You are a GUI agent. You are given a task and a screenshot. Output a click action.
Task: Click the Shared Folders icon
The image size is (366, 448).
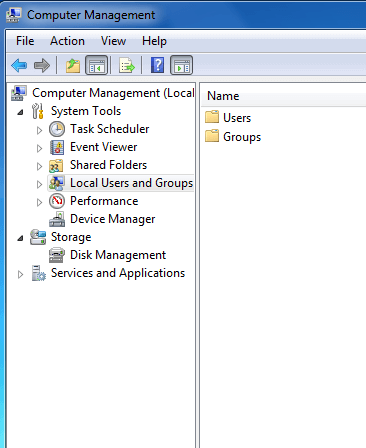pyautogui.click(x=56, y=165)
